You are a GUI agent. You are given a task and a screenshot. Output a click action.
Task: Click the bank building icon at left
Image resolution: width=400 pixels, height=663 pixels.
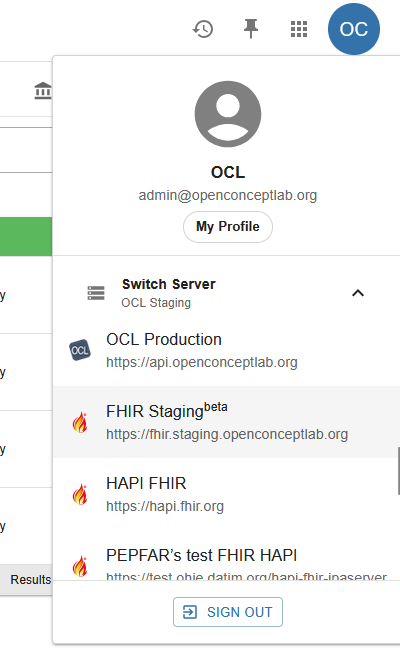43,90
